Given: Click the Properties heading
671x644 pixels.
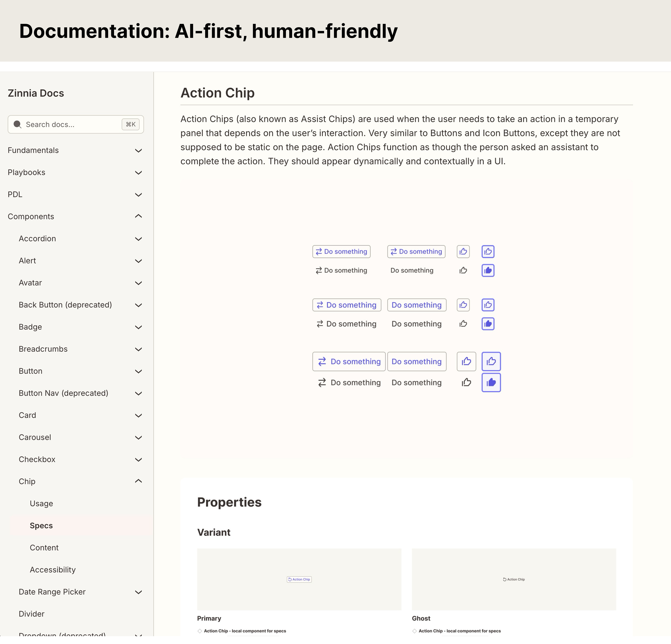Looking at the screenshot, I should click(229, 502).
